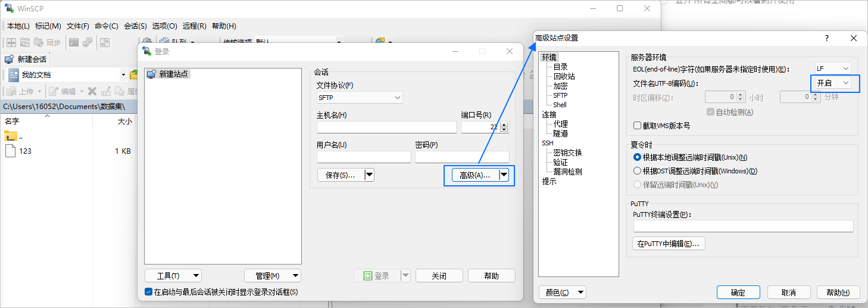The image size is (868, 308).
Task: Open the 标记(M) menu
Action: 48,26
